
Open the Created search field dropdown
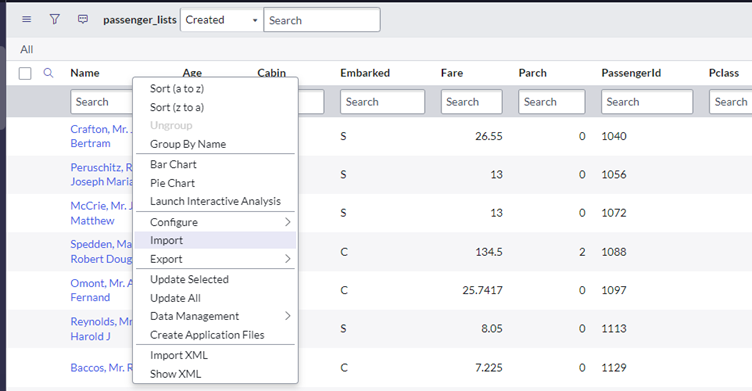click(x=222, y=20)
